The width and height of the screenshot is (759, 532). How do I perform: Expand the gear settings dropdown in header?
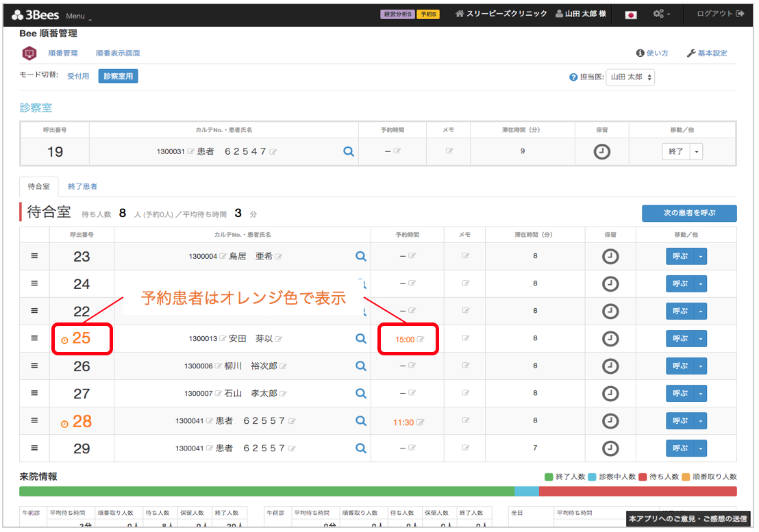coord(662,14)
